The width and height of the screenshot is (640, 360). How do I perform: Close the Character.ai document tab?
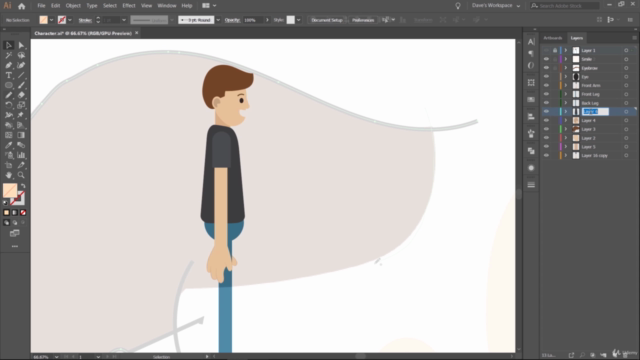(x=137, y=33)
